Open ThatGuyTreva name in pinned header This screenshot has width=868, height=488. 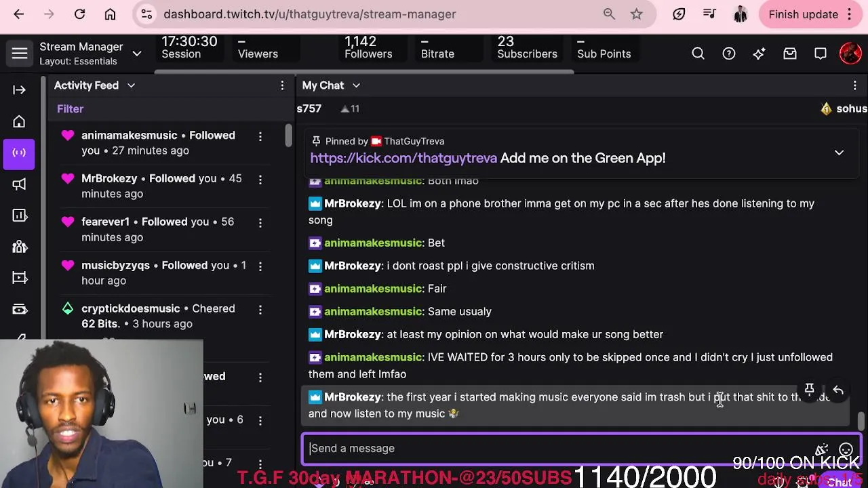coord(414,141)
